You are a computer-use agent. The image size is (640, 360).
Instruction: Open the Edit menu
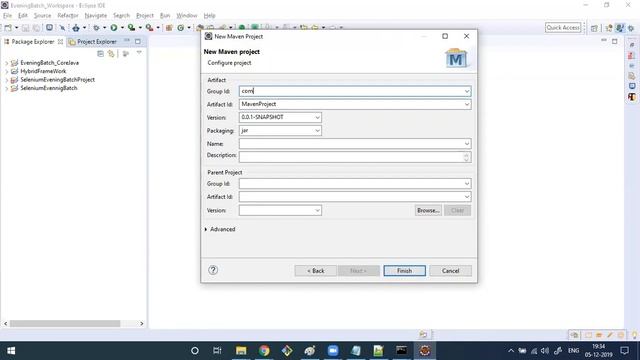click(23, 16)
